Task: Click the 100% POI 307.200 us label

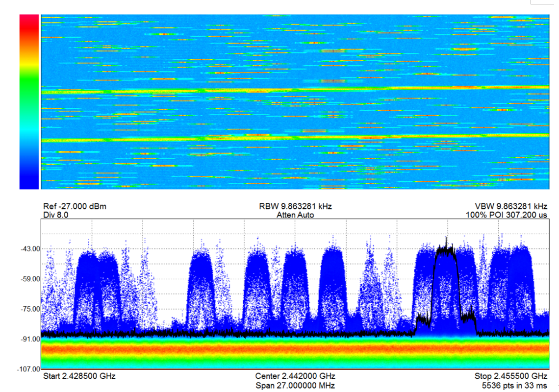Action: point(507,215)
